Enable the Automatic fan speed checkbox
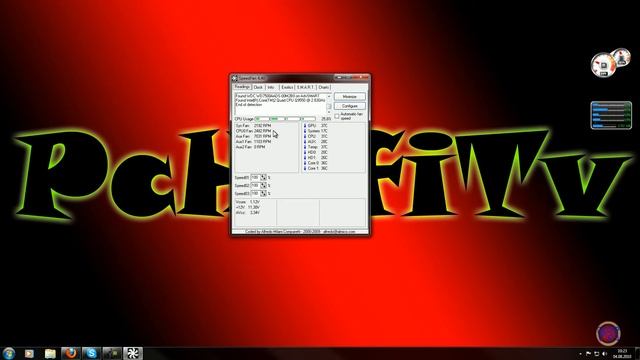Viewport: 640px width, 360px height. tap(337, 116)
